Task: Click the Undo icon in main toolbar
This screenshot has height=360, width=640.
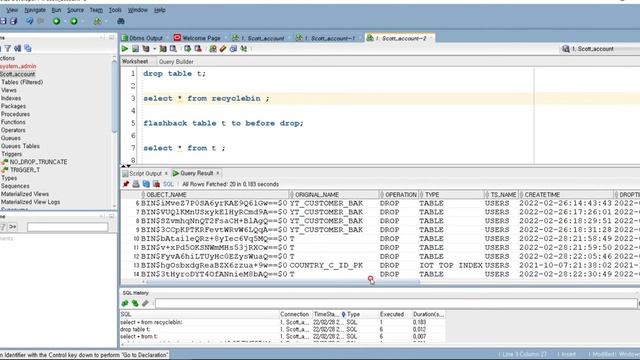Action: [29, 21]
